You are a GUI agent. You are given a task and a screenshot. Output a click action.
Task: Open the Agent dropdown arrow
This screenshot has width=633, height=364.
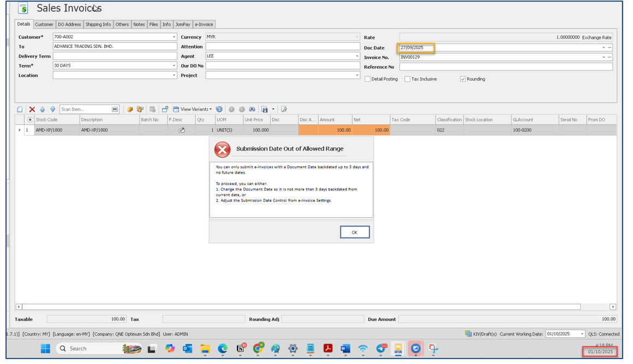[x=357, y=56]
